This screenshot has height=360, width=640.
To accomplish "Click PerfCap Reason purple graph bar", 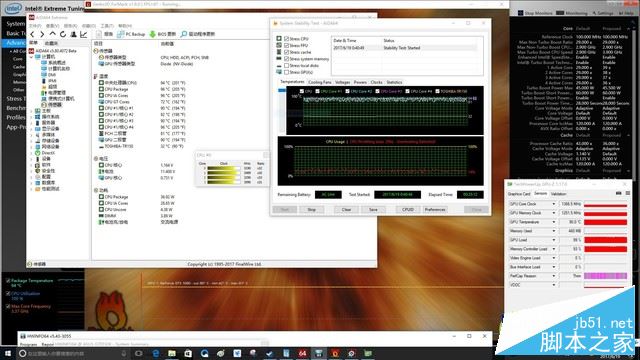I will [x=605, y=276].
